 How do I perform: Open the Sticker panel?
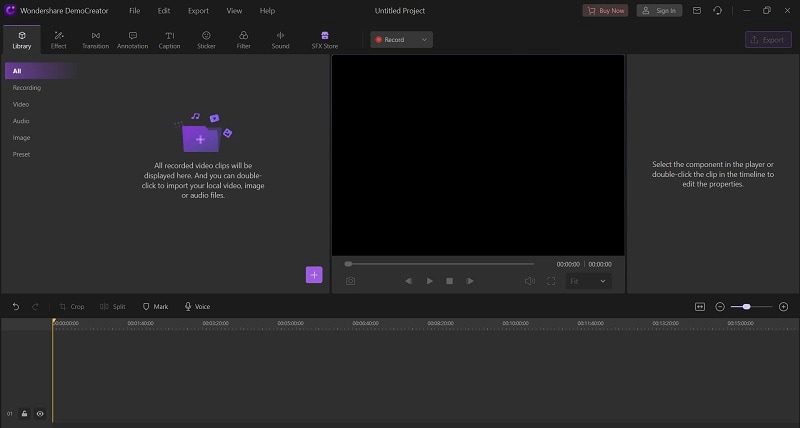click(206, 40)
